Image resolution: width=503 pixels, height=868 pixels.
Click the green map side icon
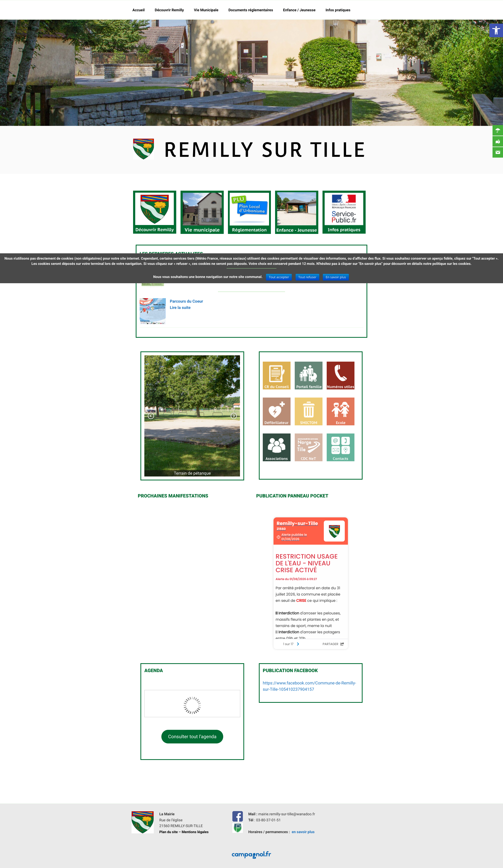pyautogui.click(x=497, y=141)
